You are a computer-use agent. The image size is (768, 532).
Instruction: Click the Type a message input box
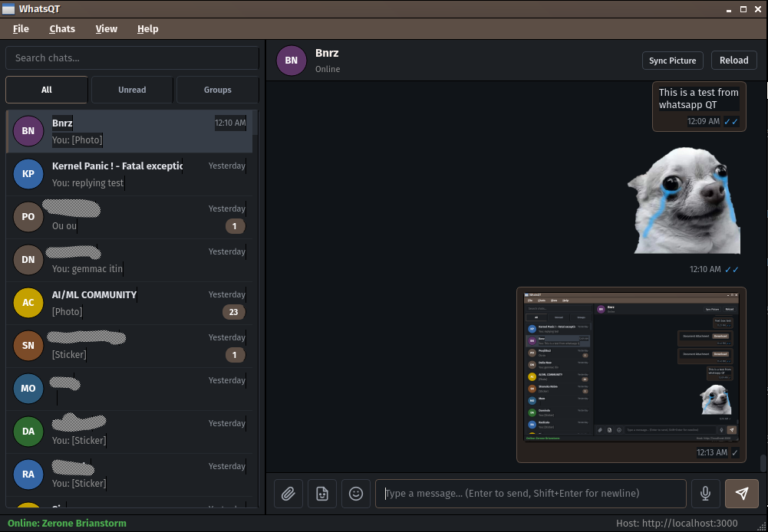click(x=531, y=494)
